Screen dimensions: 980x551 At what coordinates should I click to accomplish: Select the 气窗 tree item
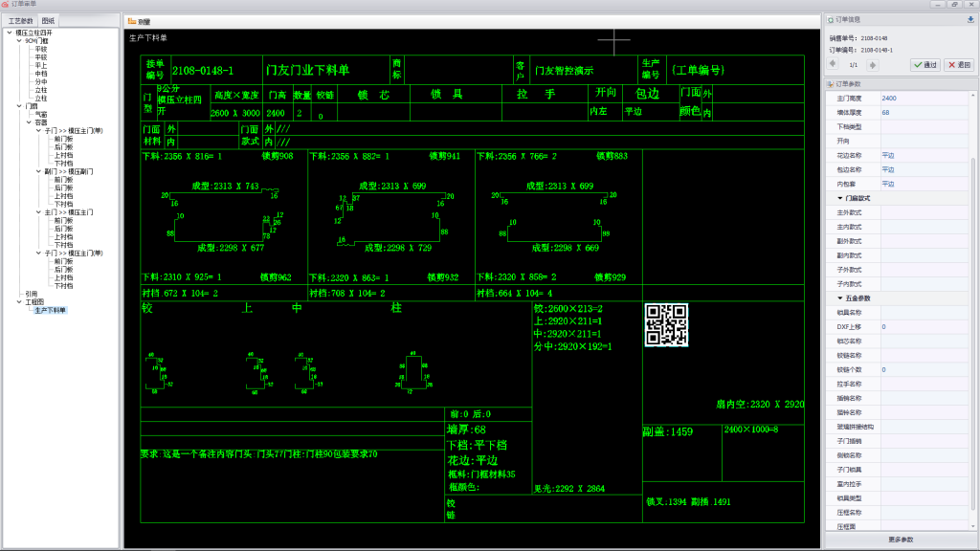(x=41, y=115)
